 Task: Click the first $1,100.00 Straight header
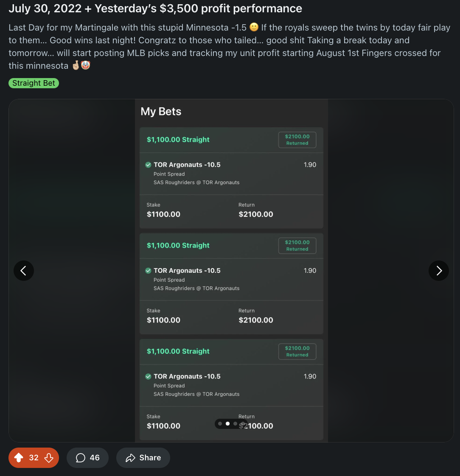(x=178, y=140)
